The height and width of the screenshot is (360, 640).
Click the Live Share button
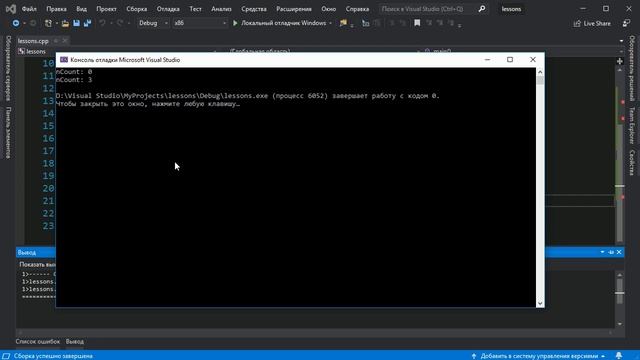(x=592, y=23)
